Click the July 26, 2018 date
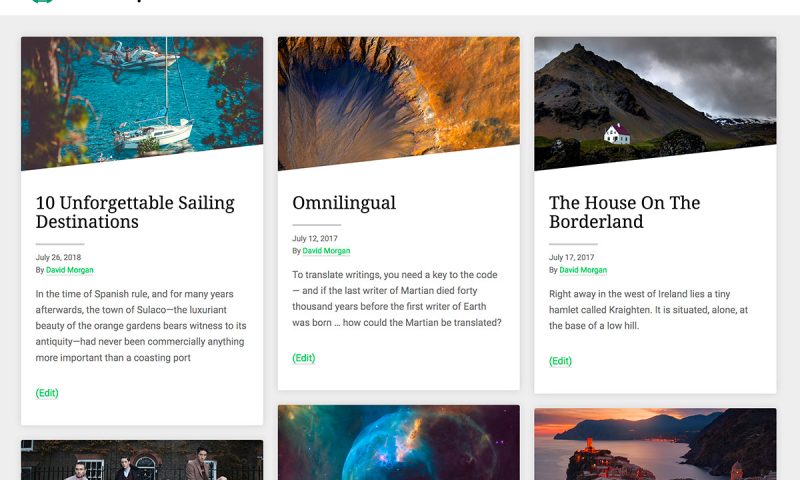Image resolution: width=800 pixels, height=480 pixels. click(x=58, y=258)
